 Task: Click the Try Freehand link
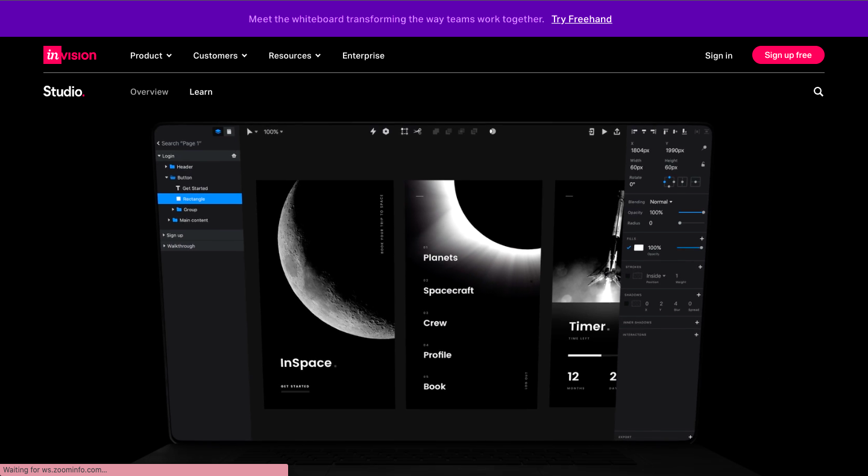pyautogui.click(x=582, y=19)
